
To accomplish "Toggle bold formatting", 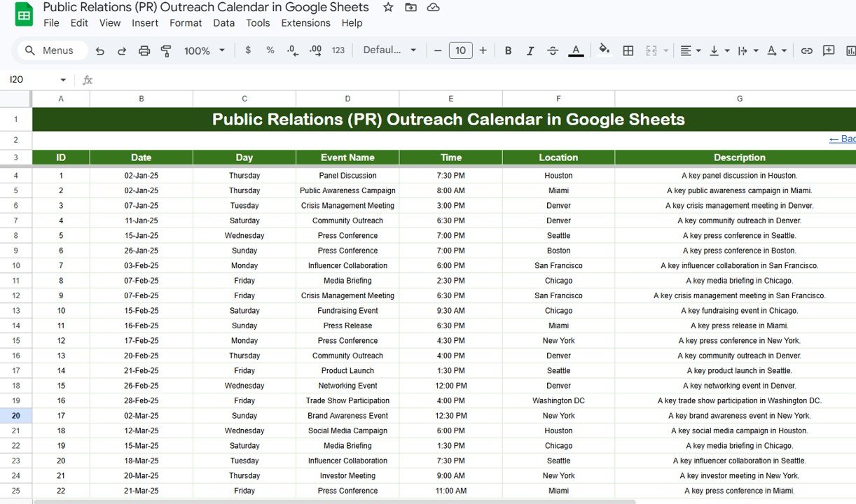I will click(508, 50).
